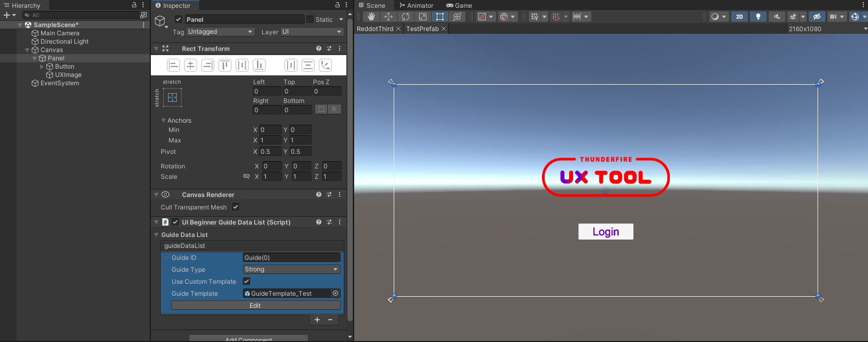
Task: Click the game object cube icon in Inspector
Action: pyautogui.click(x=160, y=21)
